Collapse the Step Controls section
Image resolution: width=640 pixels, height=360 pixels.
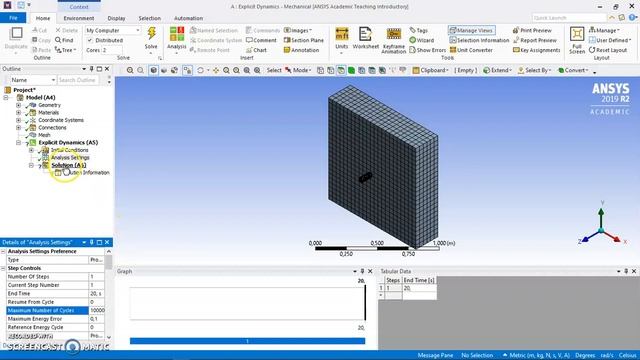click(3, 268)
